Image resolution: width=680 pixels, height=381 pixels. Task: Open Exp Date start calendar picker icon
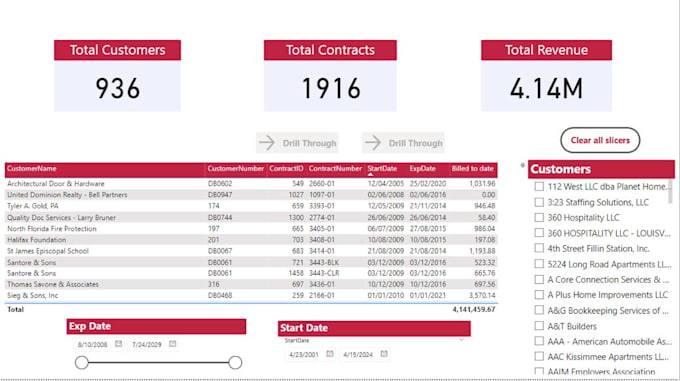pyautogui.click(x=118, y=344)
